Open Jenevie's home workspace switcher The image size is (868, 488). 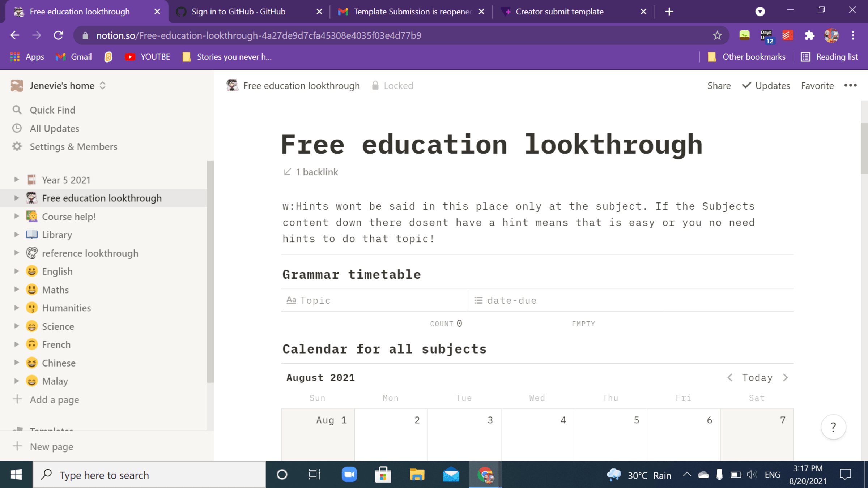click(x=61, y=86)
